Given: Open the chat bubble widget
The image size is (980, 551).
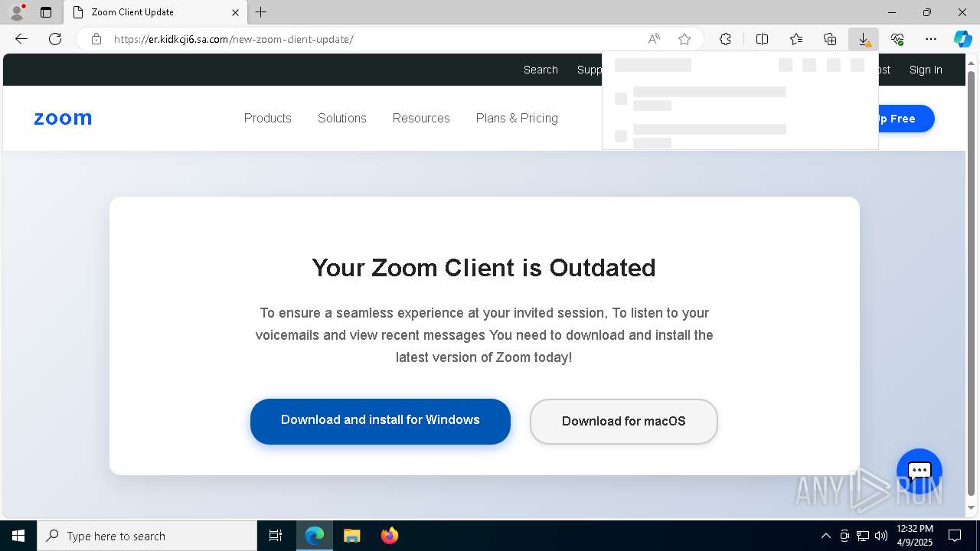Looking at the screenshot, I should coord(920,471).
